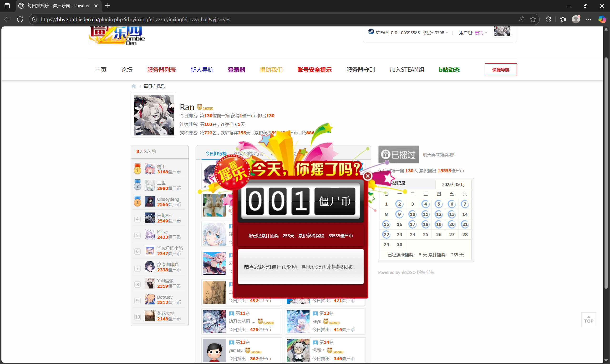Open DotAJay profile in leaderboard

[165, 297]
